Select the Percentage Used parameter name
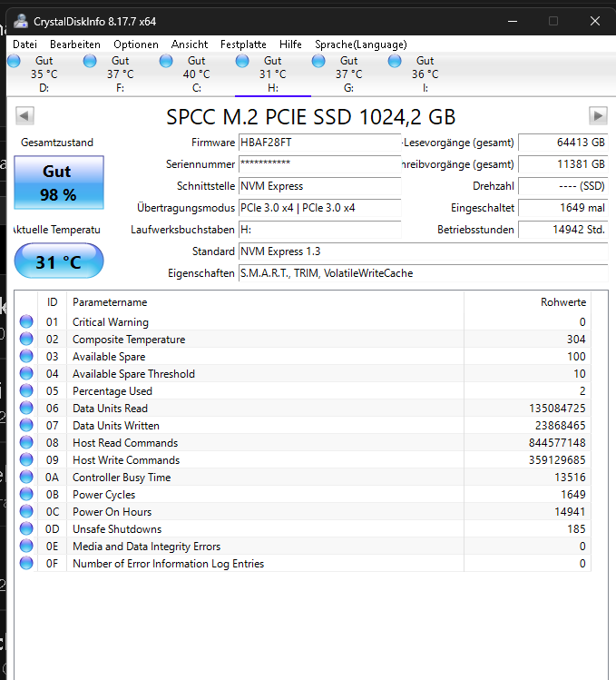The width and height of the screenshot is (616, 680). click(112, 391)
